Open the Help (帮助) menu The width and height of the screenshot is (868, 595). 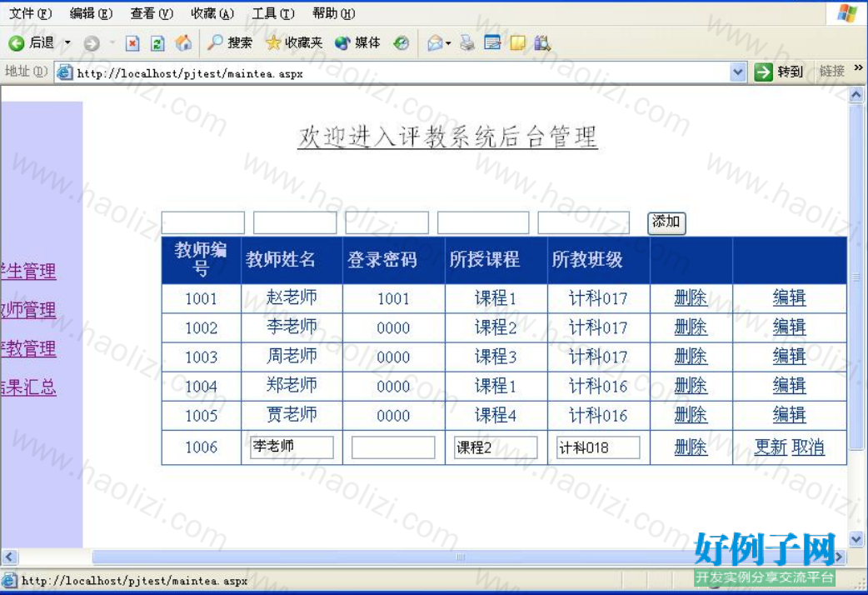[334, 13]
